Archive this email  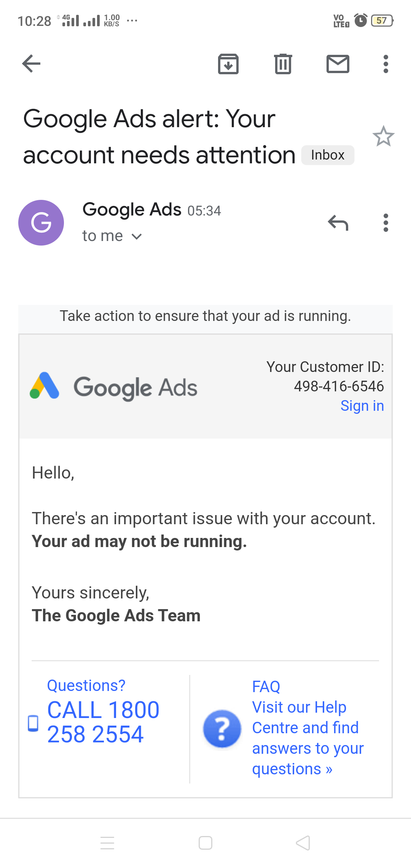(x=228, y=64)
